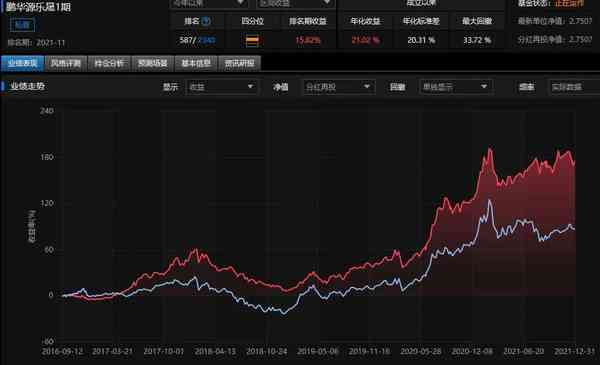Click the arrow on the 回撤 combo box
Screen dimensions: 600x365
(x=484, y=87)
